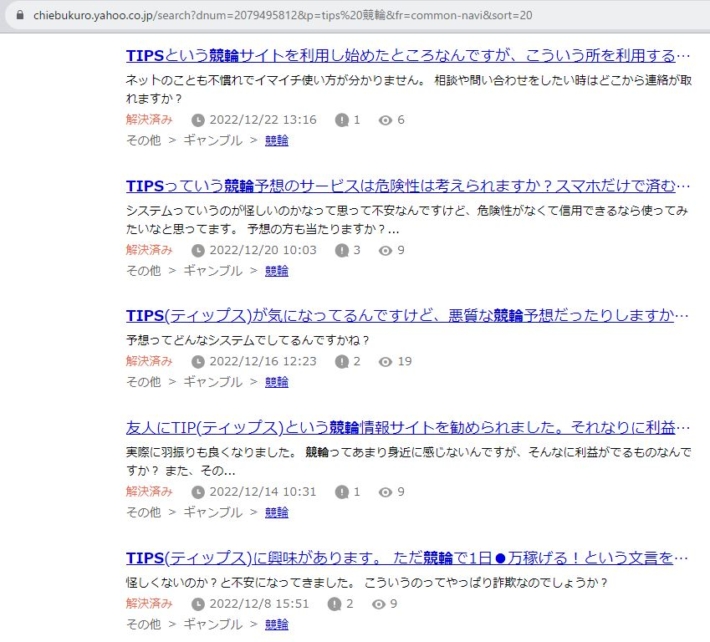The image size is (710, 642).
Task: Click the date text 2022/12/16 12:23
Action: (263, 362)
